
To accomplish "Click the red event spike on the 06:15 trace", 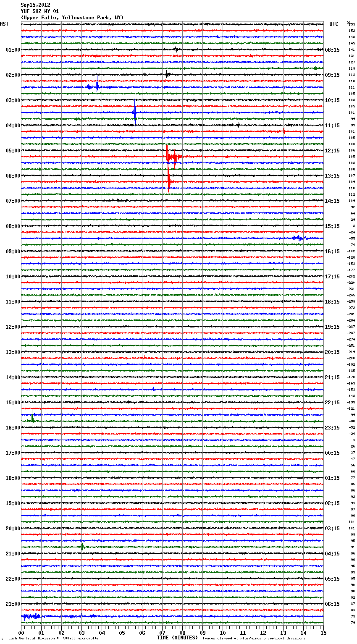I will [x=169, y=181].
